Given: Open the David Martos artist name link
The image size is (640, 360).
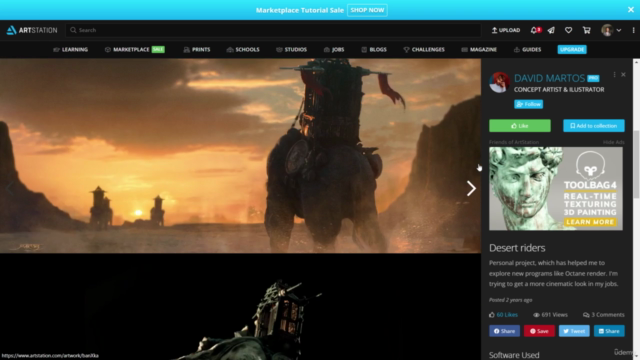Looking at the screenshot, I should pyautogui.click(x=549, y=78).
